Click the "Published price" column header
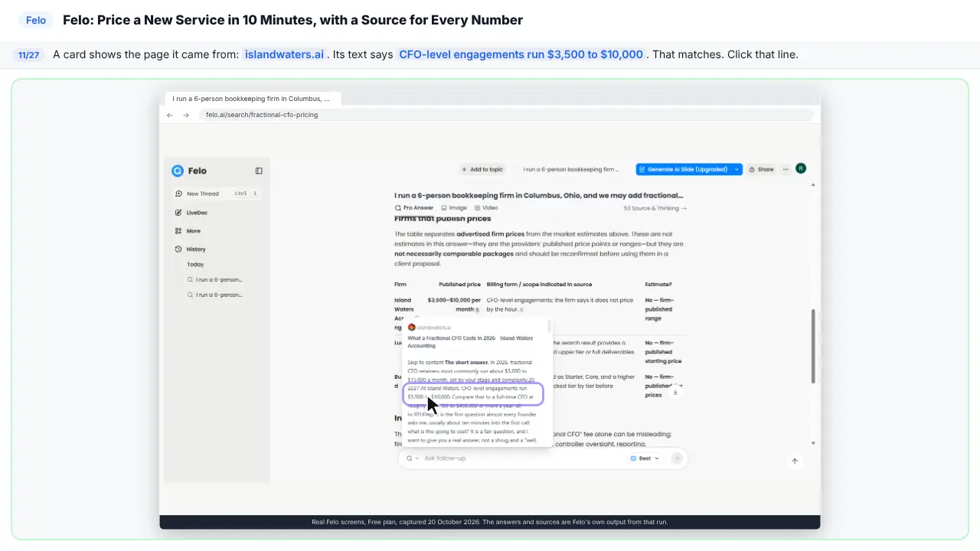 coord(459,285)
